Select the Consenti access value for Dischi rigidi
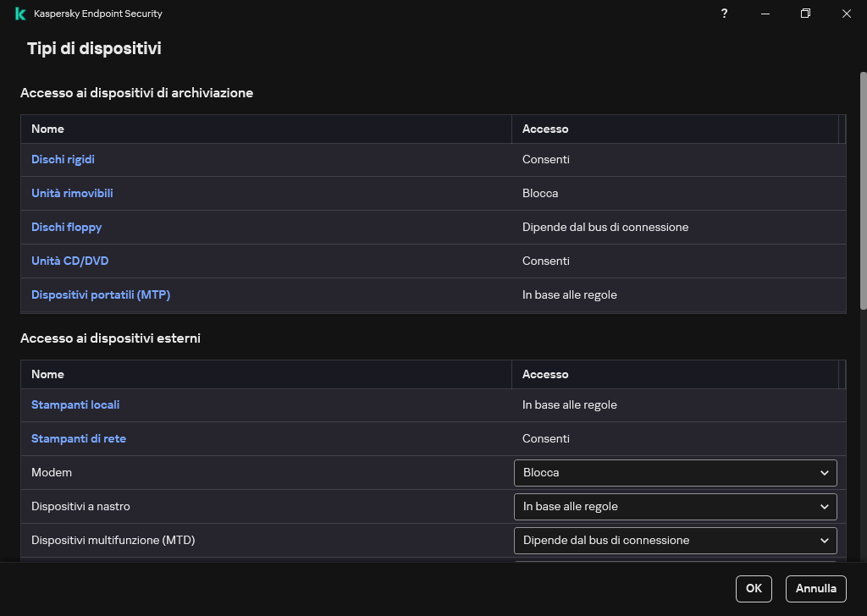The height and width of the screenshot is (616, 867). click(545, 159)
